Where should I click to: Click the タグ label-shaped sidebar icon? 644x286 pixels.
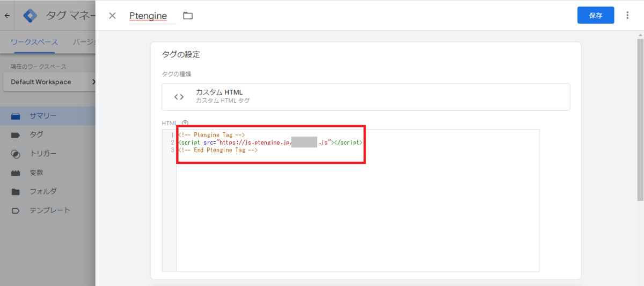click(x=16, y=135)
